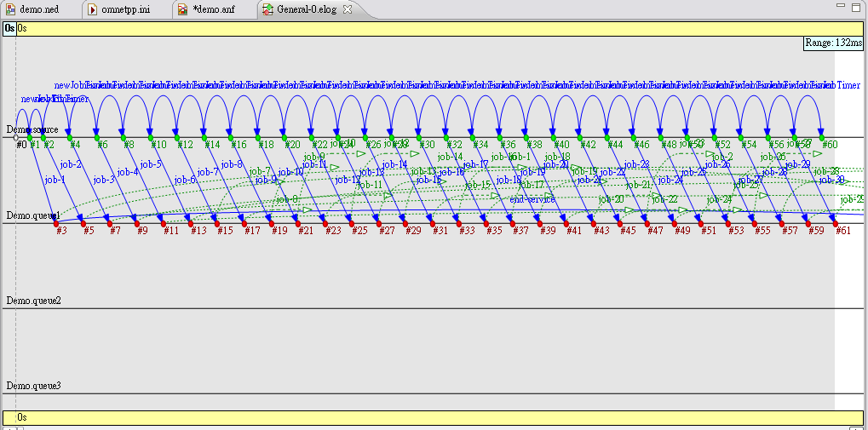Switch to the demo.ned tab

click(x=38, y=9)
